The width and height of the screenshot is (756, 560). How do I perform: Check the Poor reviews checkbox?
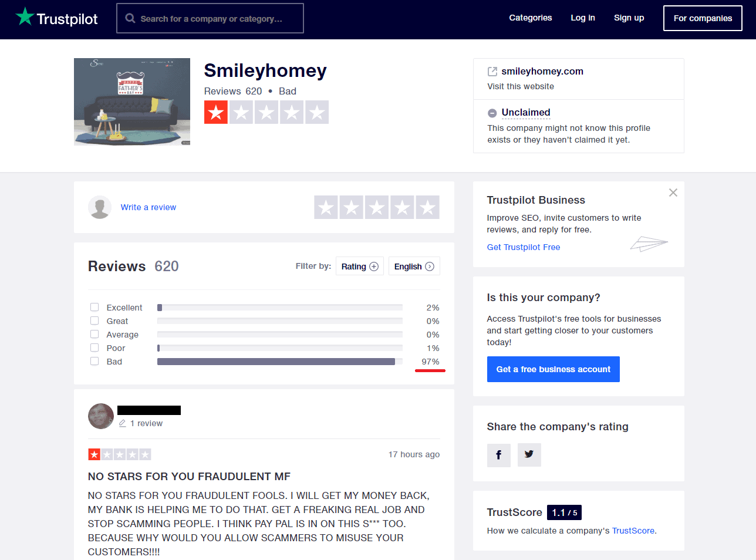(95, 348)
